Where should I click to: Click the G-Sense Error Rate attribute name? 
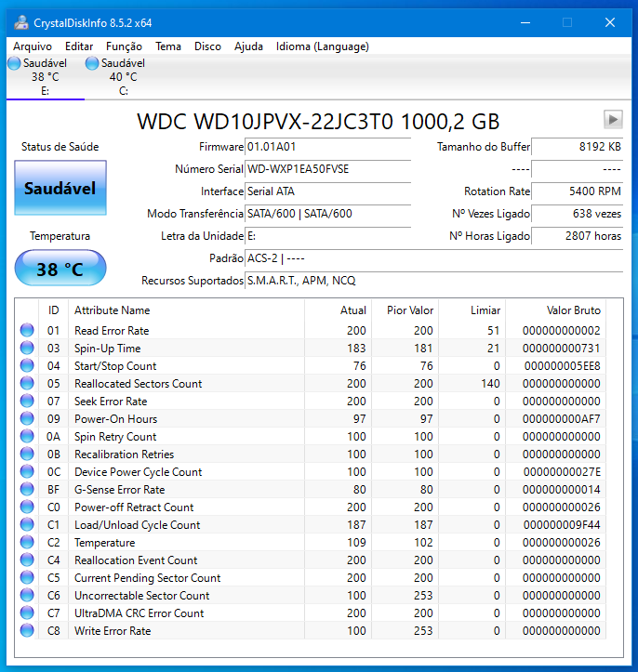pyautogui.click(x=120, y=490)
